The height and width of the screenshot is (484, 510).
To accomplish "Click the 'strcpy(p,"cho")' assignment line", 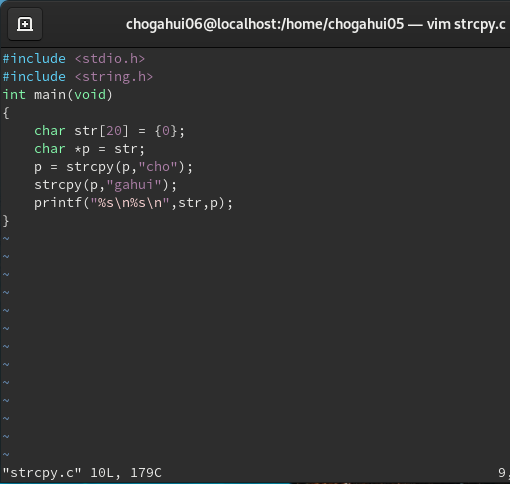I will (113, 167).
